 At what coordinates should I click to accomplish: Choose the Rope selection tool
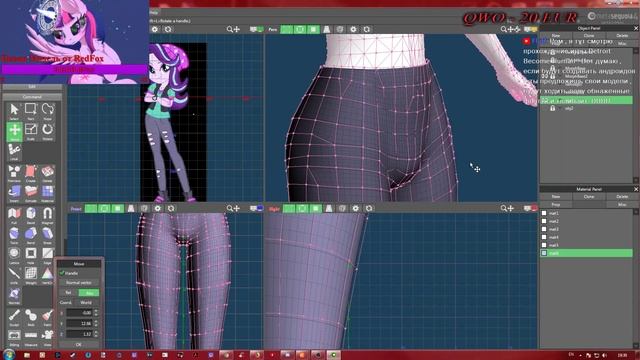click(x=47, y=111)
